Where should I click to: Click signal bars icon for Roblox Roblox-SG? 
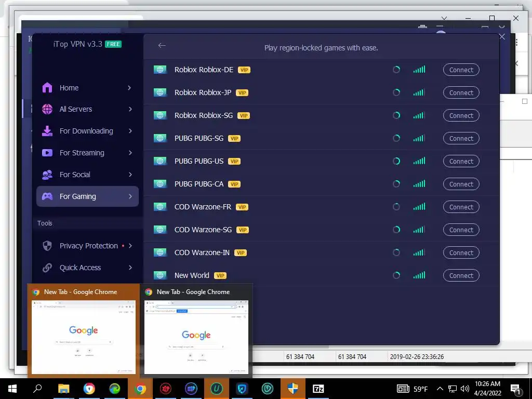click(419, 115)
